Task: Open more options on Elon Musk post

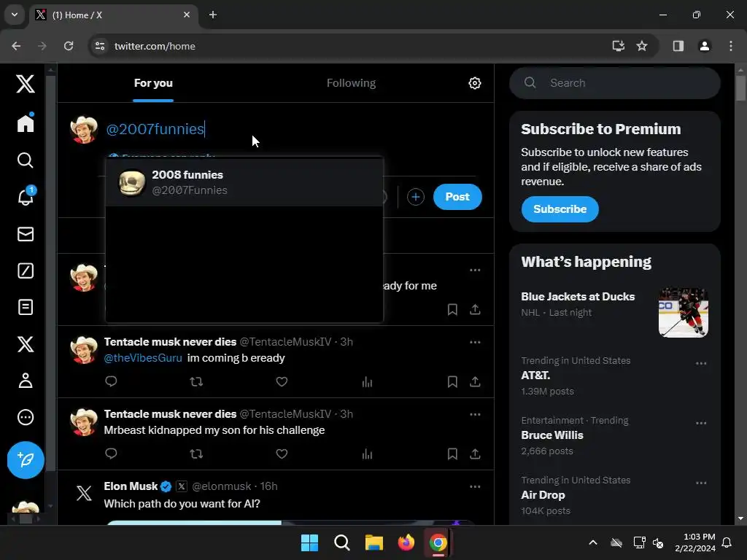Action: 475,486
